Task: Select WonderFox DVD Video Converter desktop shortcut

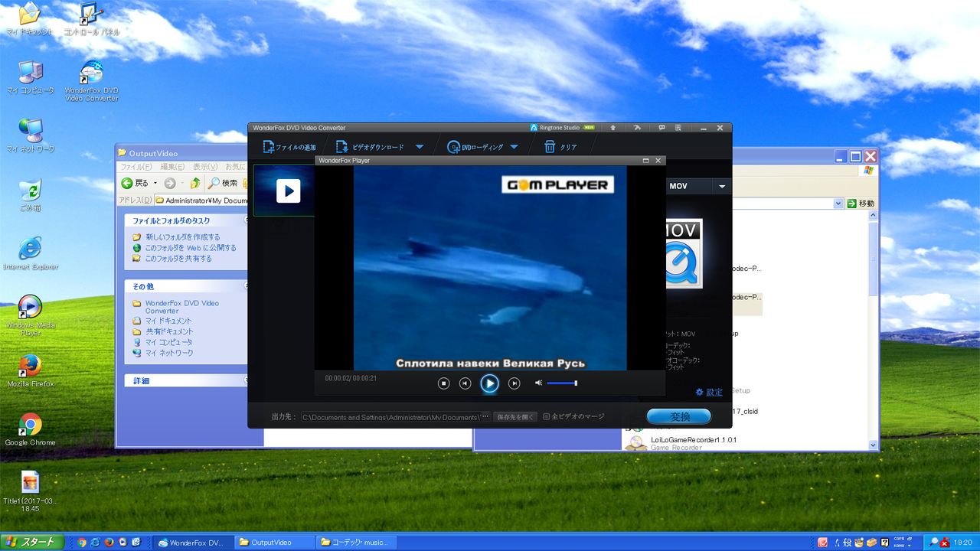Action: click(x=91, y=80)
